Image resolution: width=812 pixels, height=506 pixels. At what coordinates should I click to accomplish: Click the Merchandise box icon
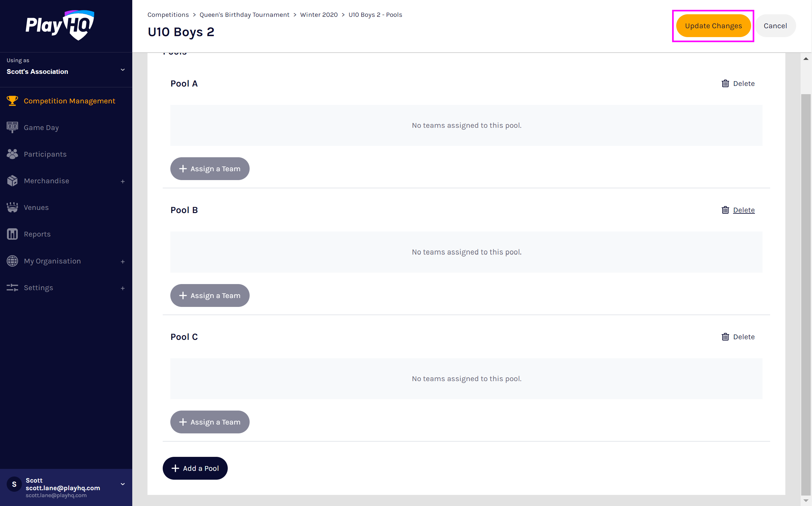(x=12, y=181)
